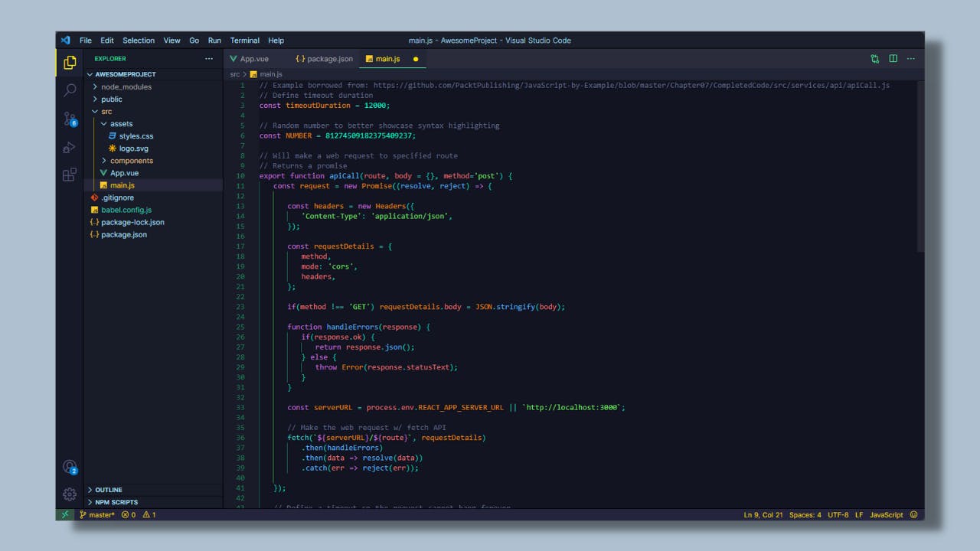Click the src breadcrumb segment
The width and height of the screenshot is (980, 551).
tap(235, 74)
